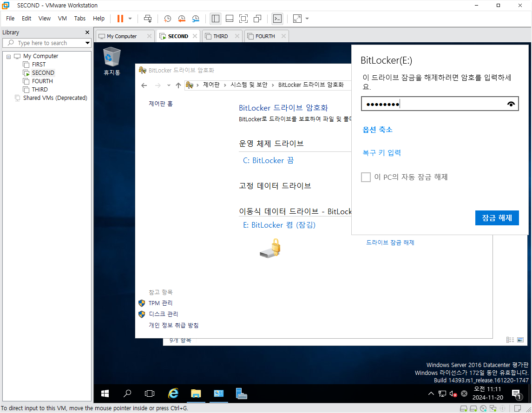This screenshot has height=413, width=532.
Task: Open File Explorer from taskbar
Action: (196, 393)
